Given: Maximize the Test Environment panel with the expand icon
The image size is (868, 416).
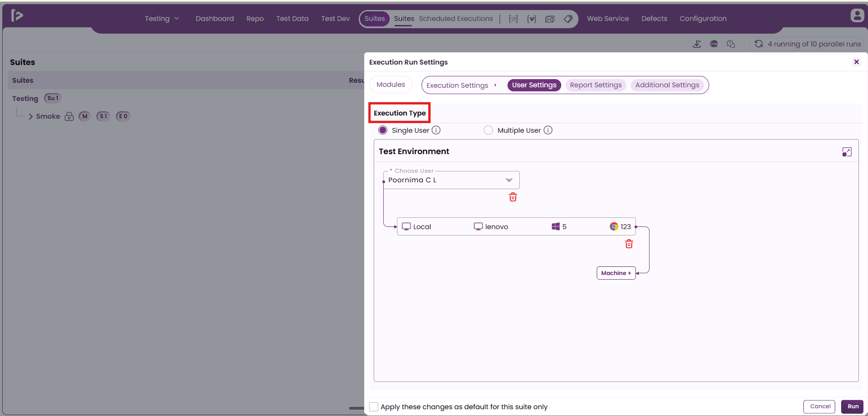Looking at the screenshot, I should [847, 152].
